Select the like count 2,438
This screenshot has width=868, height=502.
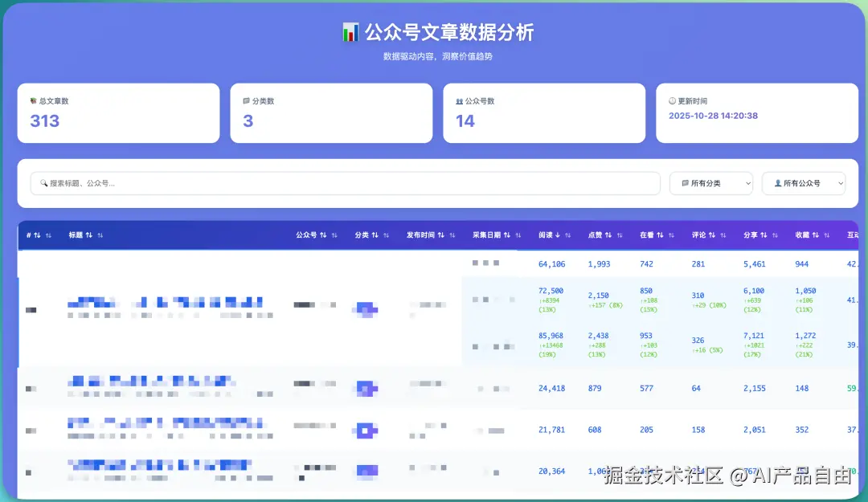point(599,336)
